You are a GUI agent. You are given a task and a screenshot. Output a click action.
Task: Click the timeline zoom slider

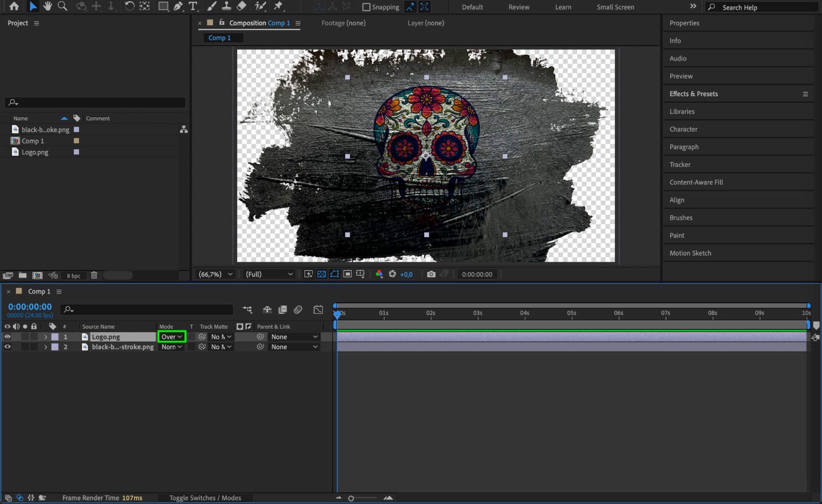pyautogui.click(x=351, y=498)
